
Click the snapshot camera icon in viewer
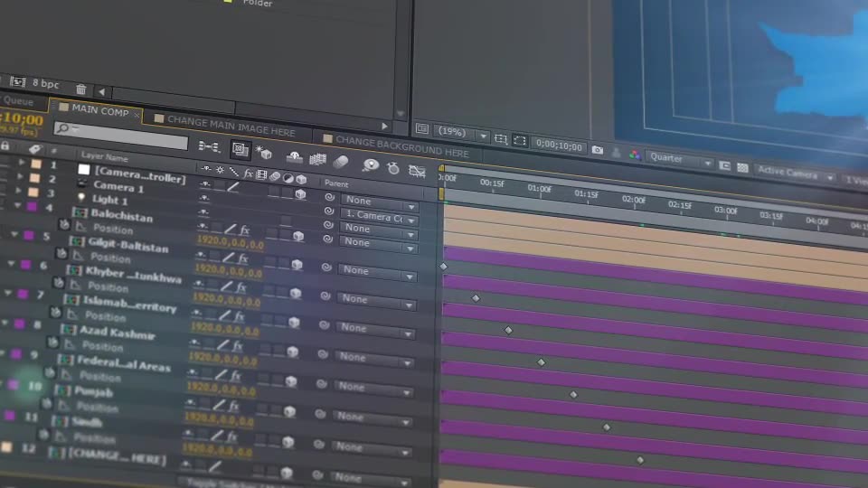pyautogui.click(x=598, y=150)
